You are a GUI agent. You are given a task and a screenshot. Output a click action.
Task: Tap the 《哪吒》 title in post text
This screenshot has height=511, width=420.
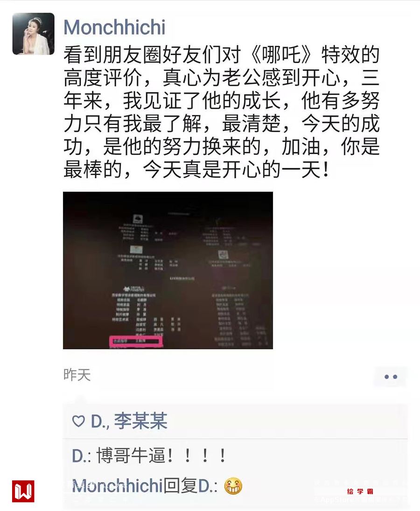tap(281, 55)
